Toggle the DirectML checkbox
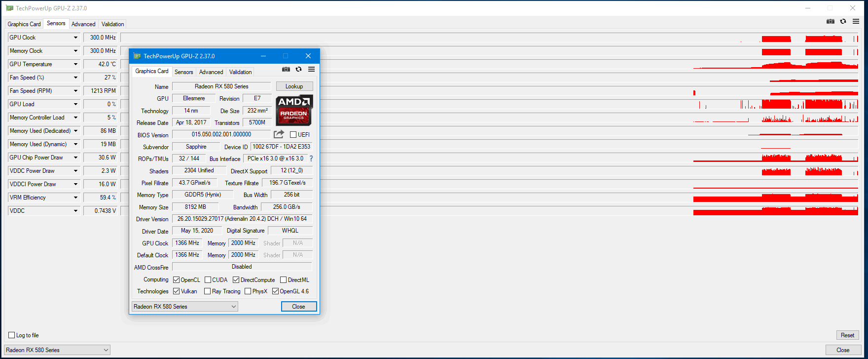Viewport: 868px width, 359px height. coord(283,279)
